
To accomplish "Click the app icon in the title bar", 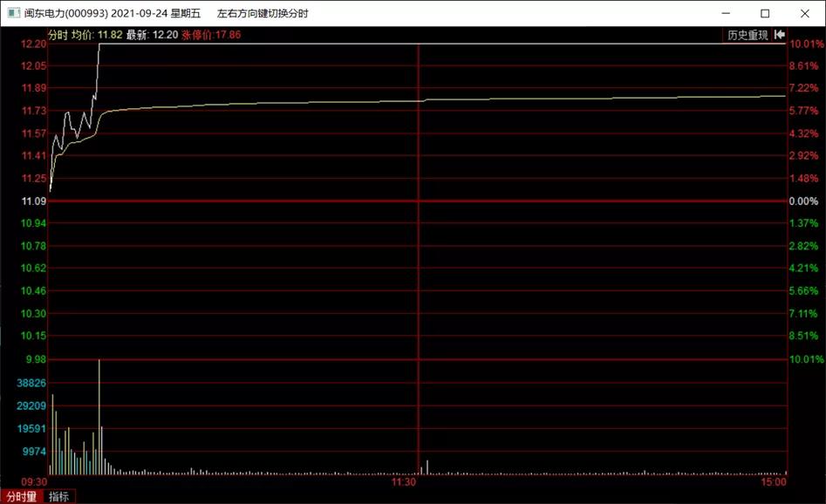I will pyautogui.click(x=12, y=13).
